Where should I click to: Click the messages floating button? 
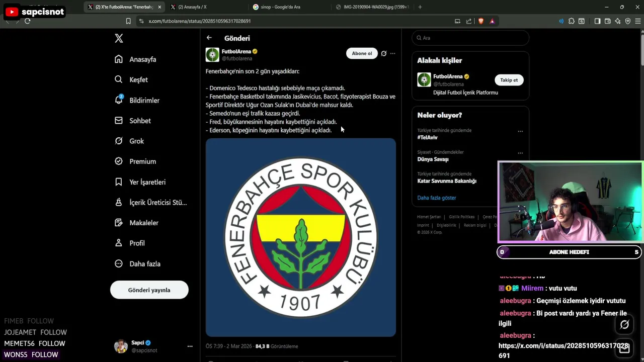point(624,348)
